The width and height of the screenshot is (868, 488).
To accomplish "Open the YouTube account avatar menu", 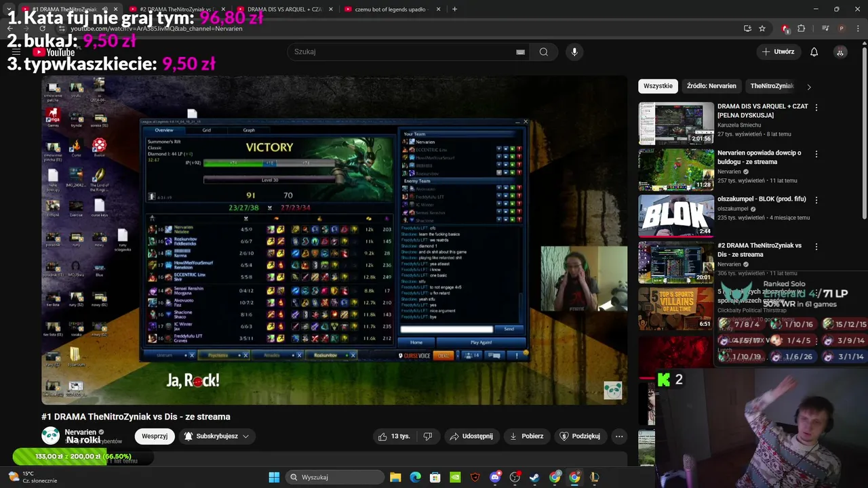I will pyautogui.click(x=840, y=52).
